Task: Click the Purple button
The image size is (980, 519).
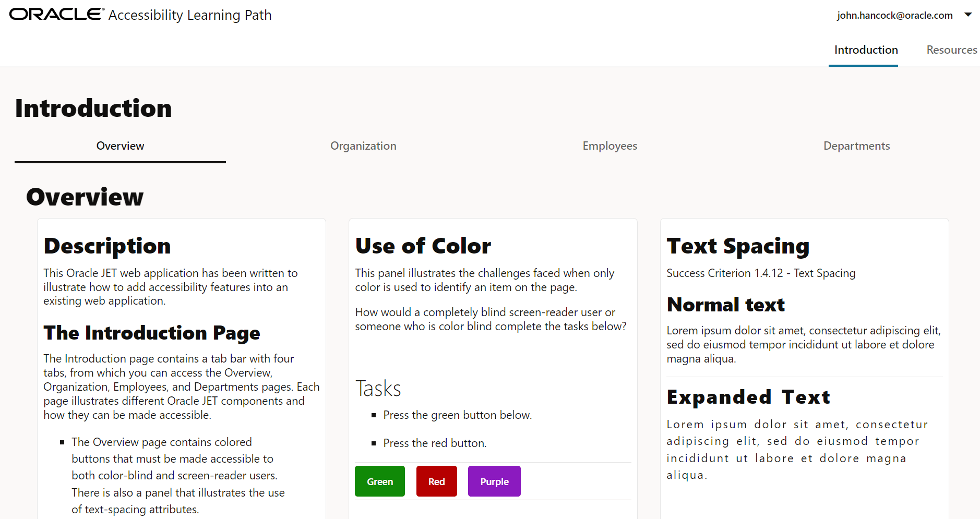Action: point(494,481)
